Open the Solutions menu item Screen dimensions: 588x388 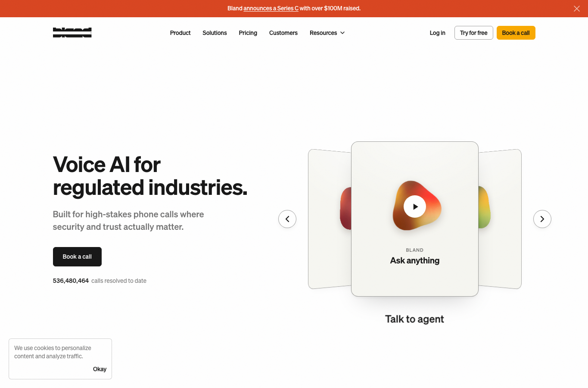(215, 33)
